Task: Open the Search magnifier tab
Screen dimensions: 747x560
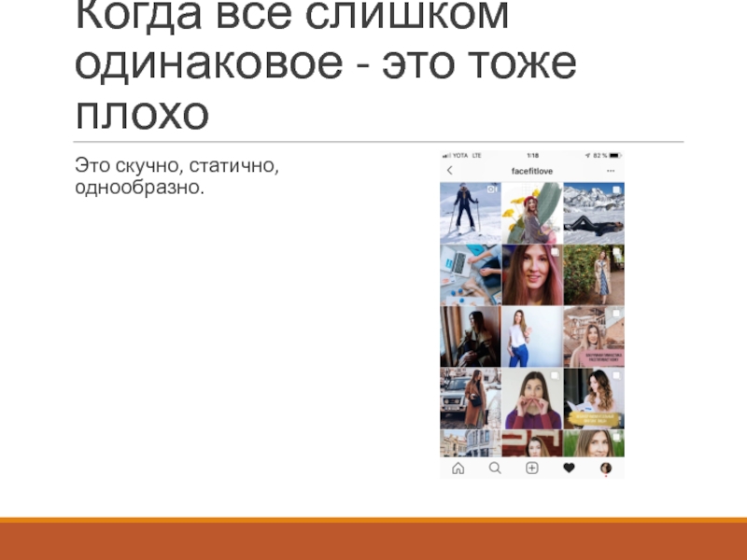Action: pos(495,469)
